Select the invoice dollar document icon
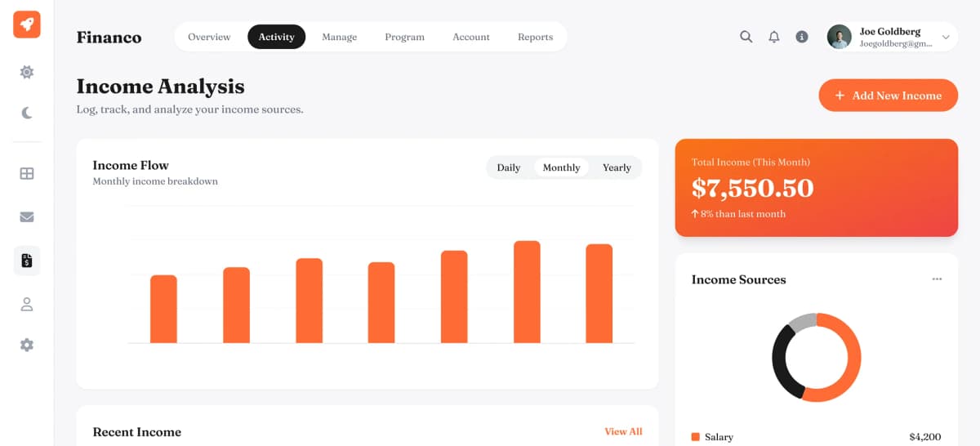980x446 pixels. [x=27, y=261]
